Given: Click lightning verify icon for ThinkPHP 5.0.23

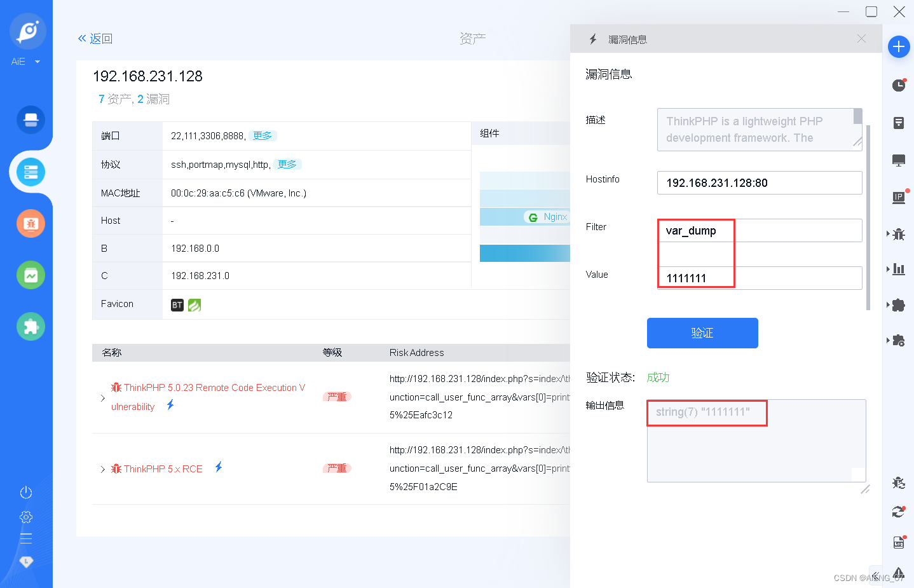Looking at the screenshot, I should (x=170, y=405).
